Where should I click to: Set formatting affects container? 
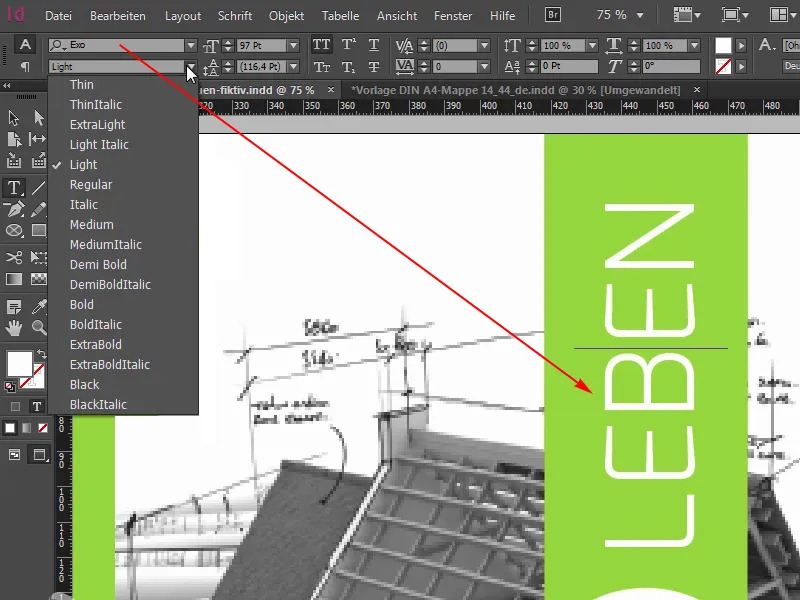coord(15,406)
